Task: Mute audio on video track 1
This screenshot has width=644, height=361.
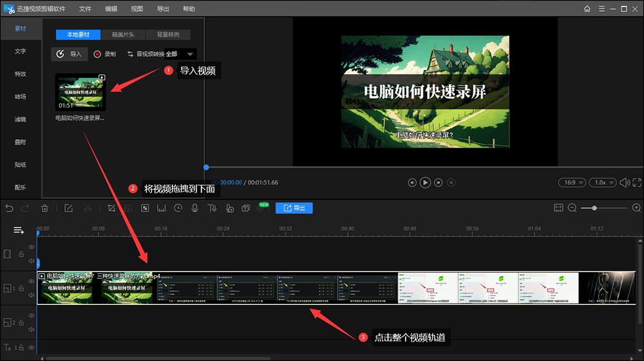Action: click(31, 296)
